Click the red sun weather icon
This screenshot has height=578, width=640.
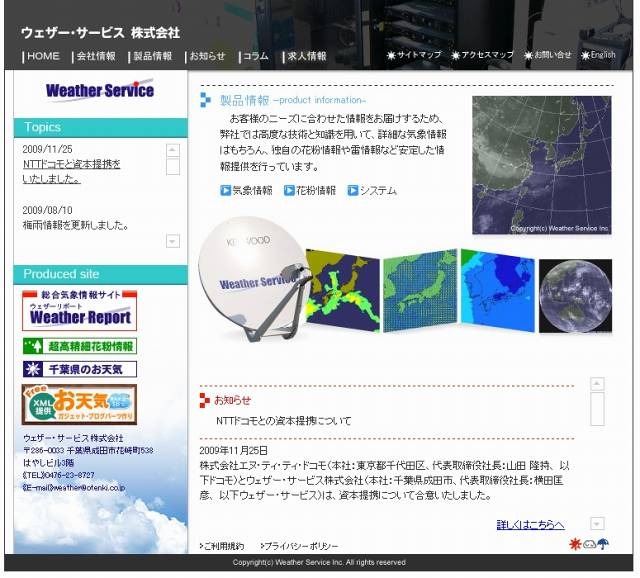[x=575, y=544]
